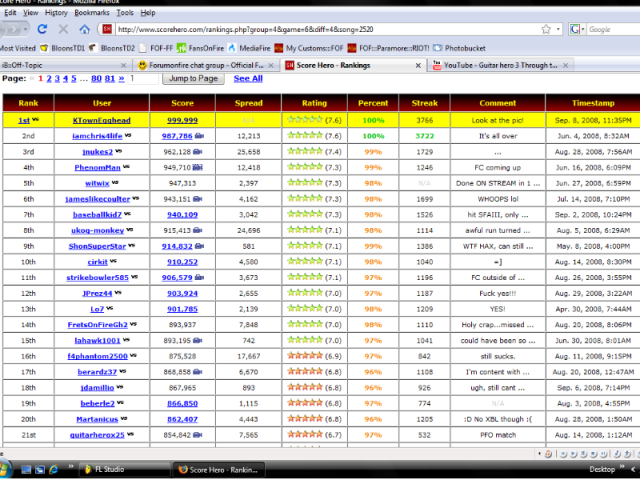
Task: Open the View menu
Action: [x=30, y=13]
